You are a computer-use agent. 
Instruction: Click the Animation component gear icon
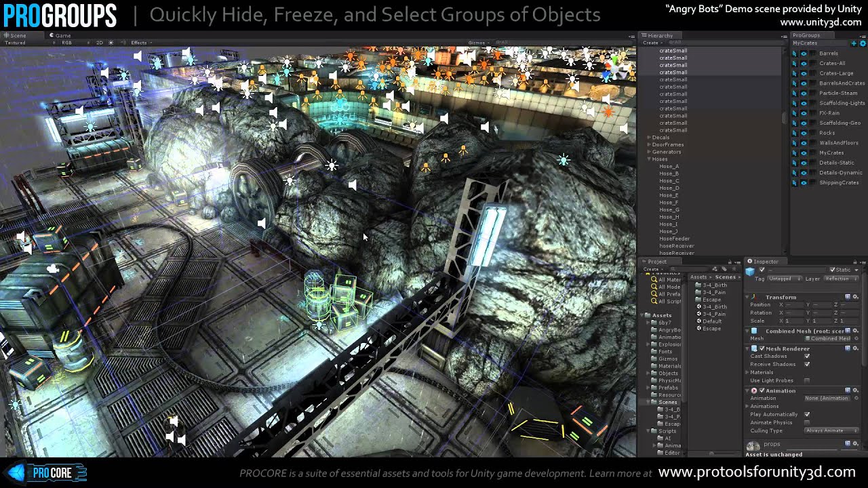pyautogui.click(x=855, y=390)
